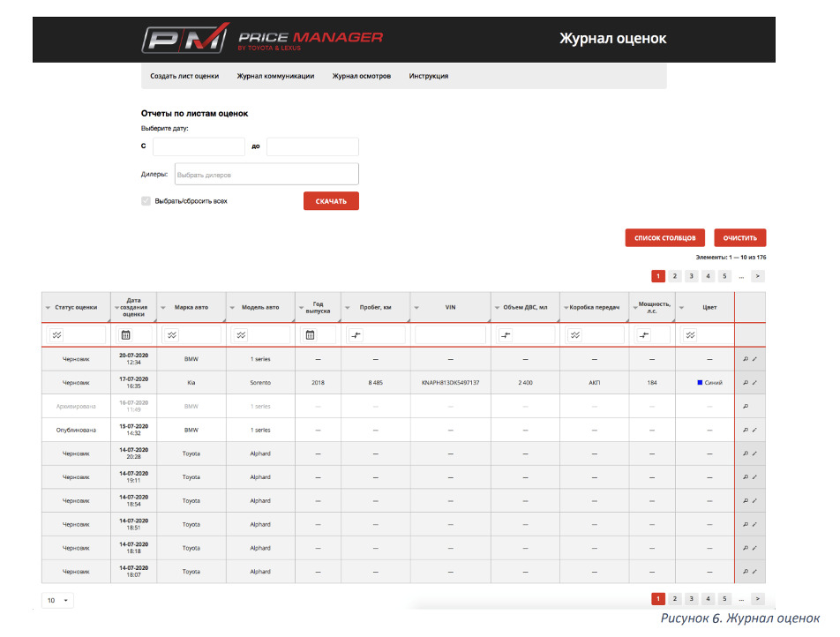Click the start date field labeled с
Viewport: 840px width, 637px height.
199,146
